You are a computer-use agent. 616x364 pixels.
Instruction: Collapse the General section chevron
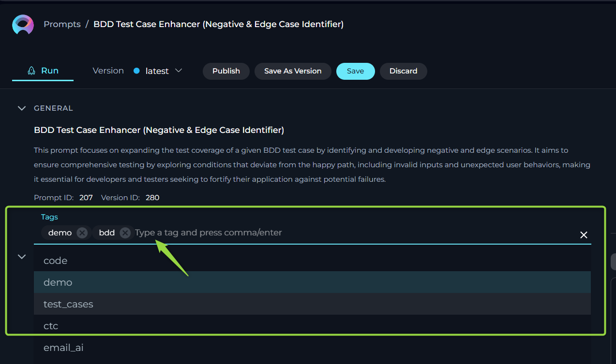(22, 108)
